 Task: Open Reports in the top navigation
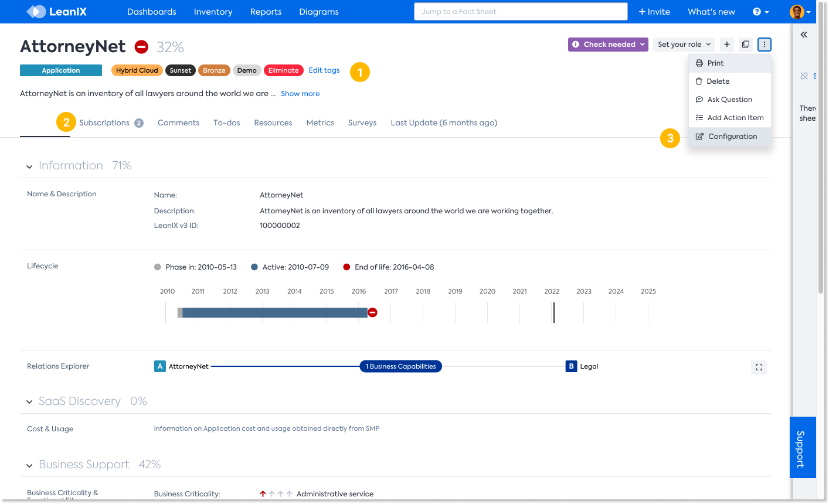(x=266, y=12)
